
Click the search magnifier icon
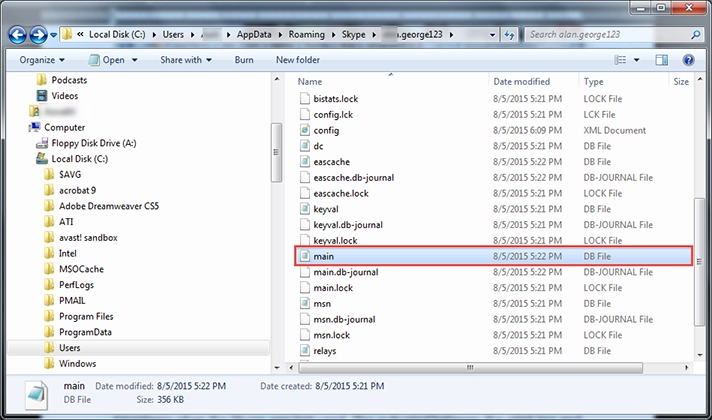695,35
